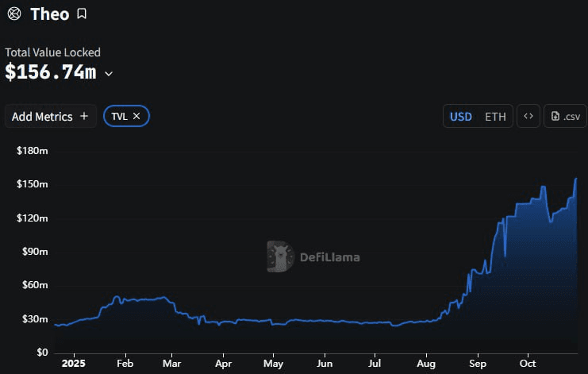Click the chart's latest peak data point
The image size is (588, 374).
575,179
